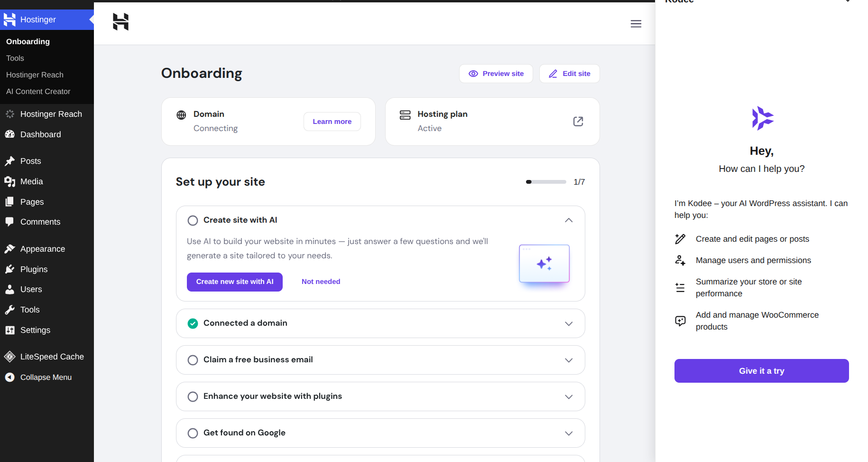Click the Settings sliders icon
This screenshot has width=868, height=462.
point(9,330)
